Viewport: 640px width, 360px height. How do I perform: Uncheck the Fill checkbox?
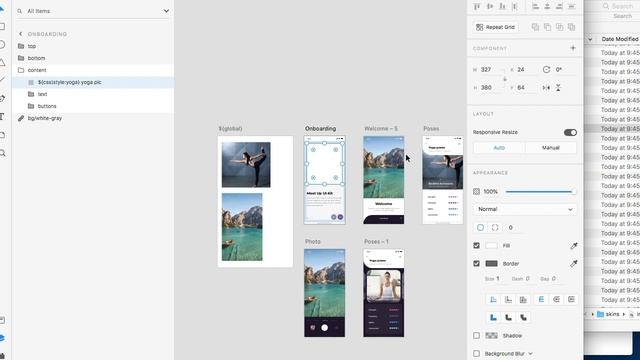click(476, 246)
